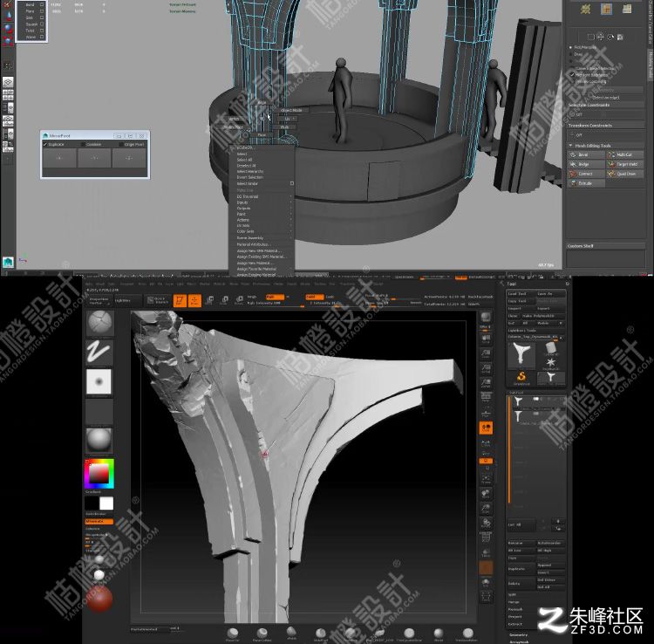Click the UV selection icon in Modeling Toolkit
This screenshot has width=654, height=644.
tap(626, 10)
